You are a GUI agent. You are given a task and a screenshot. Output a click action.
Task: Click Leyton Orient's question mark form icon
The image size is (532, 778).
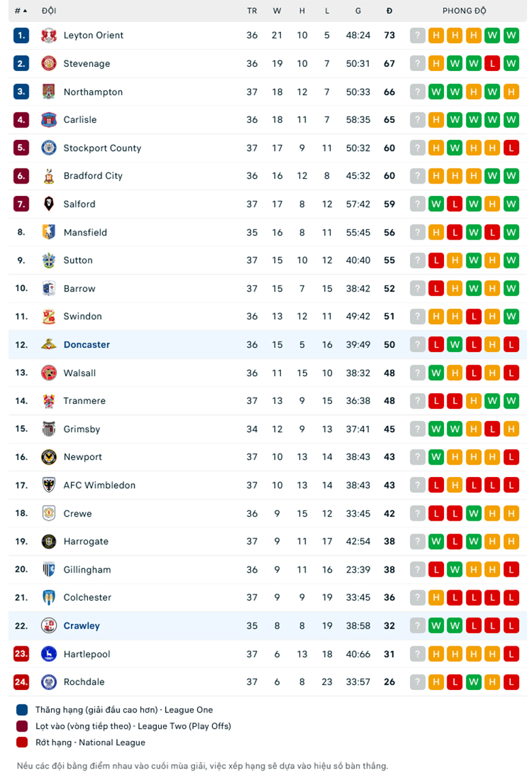417,35
